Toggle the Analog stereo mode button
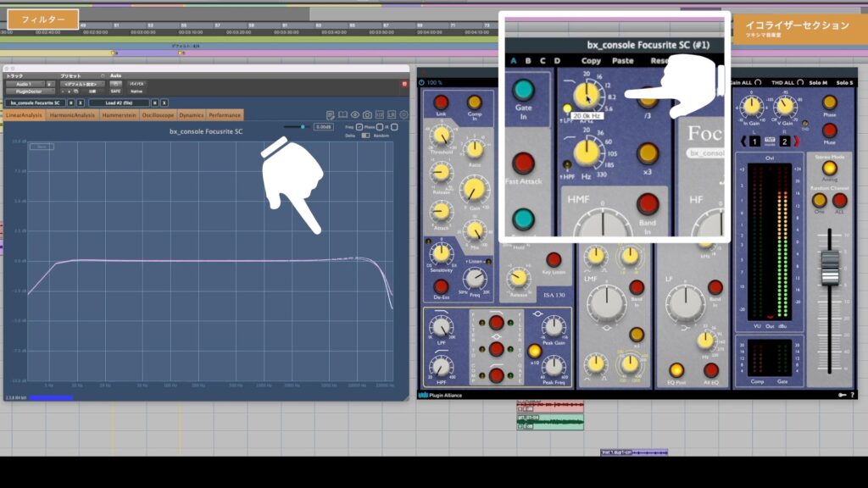The width and height of the screenshot is (868, 488). pyautogui.click(x=829, y=168)
